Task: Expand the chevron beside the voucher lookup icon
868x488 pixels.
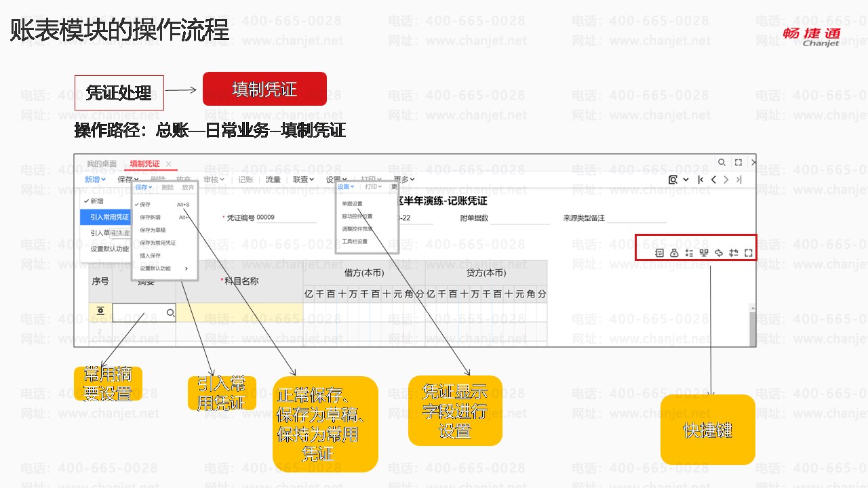Action: tap(686, 180)
